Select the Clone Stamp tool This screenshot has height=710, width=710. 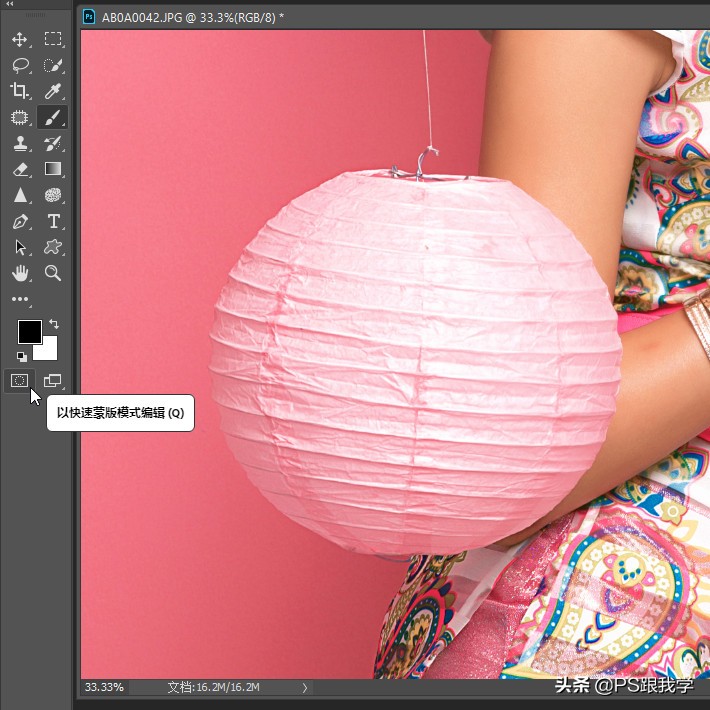coord(19,143)
